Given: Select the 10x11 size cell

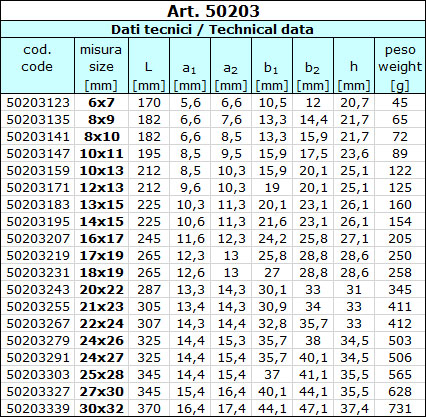Looking at the screenshot, I should (x=101, y=153).
